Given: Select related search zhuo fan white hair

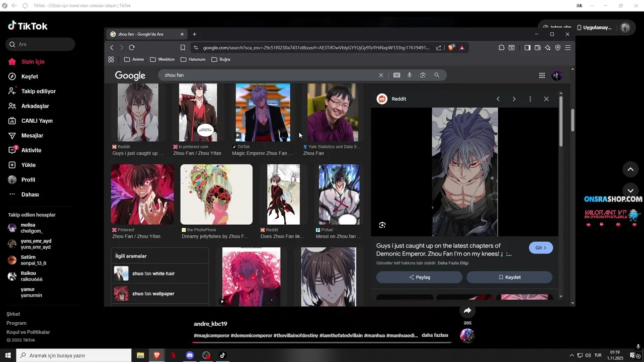Looking at the screenshot, I should point(160,274).
